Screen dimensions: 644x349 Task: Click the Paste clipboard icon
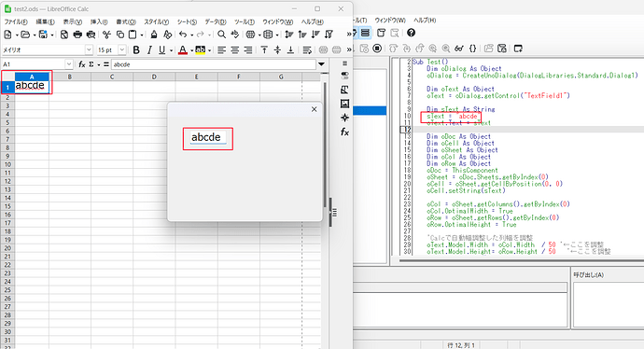click(x=133, y=35)
